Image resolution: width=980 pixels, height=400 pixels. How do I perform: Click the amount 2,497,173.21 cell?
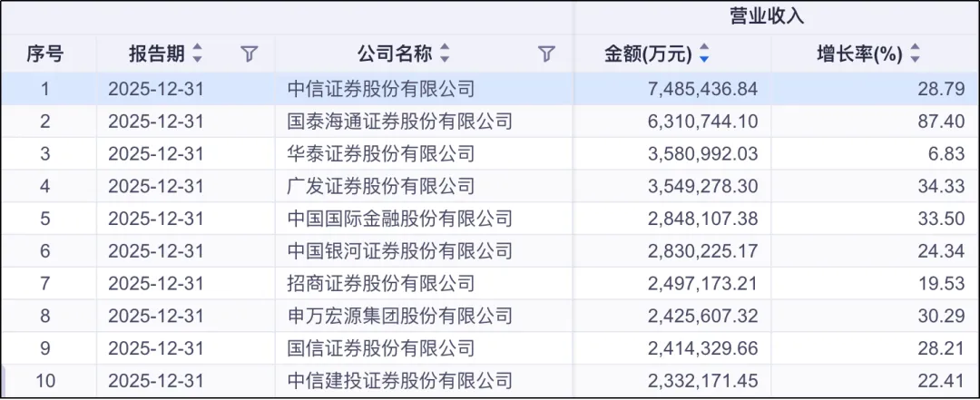tap(672, 284)
